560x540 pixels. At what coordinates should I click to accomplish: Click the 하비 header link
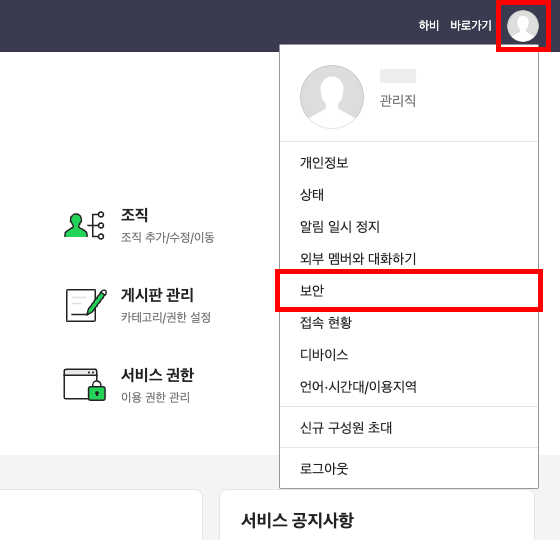[x=429, y=25]
